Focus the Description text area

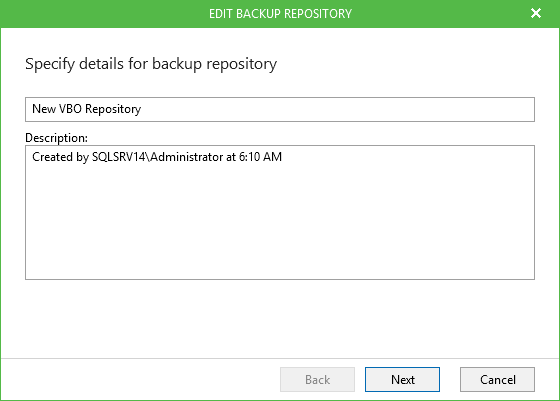[280, 212]
